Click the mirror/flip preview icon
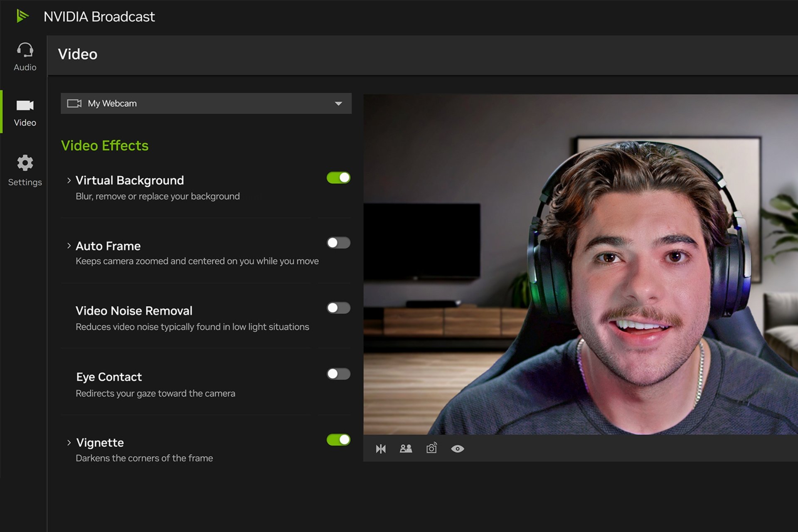This screenshot has height=532, width=798. [x=381, y=449]
